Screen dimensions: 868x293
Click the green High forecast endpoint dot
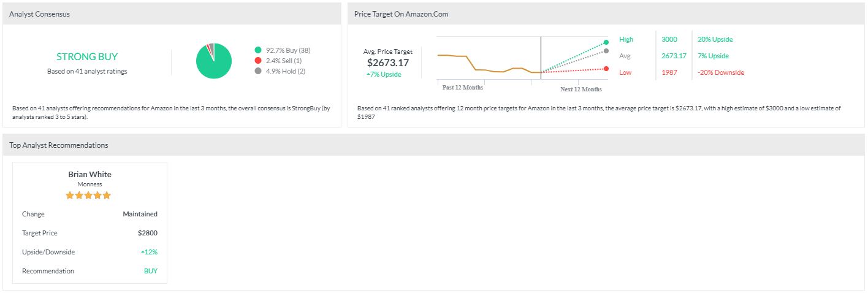tap(606, 42)
